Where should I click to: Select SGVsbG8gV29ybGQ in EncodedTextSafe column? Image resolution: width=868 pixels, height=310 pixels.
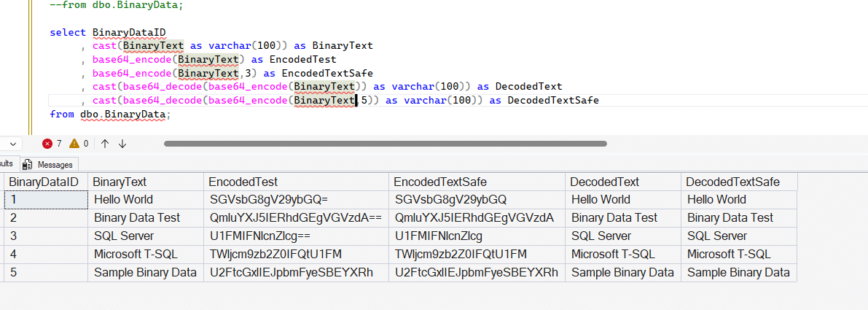click(477, 200)
